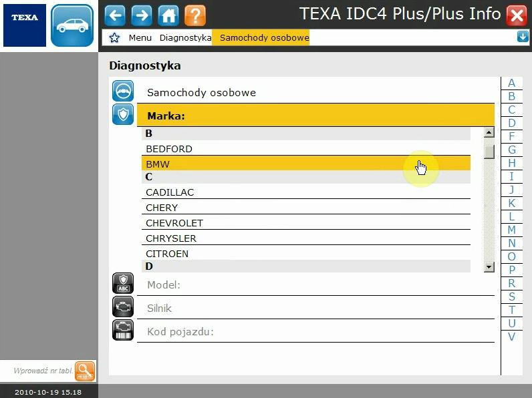The image size is (532, 398).
Task: Click the favorites star icon
Action: coord(114,38)
